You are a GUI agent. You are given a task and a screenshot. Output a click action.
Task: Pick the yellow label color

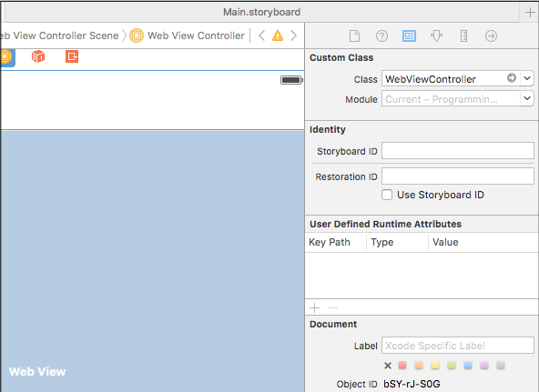pos(435,366)
